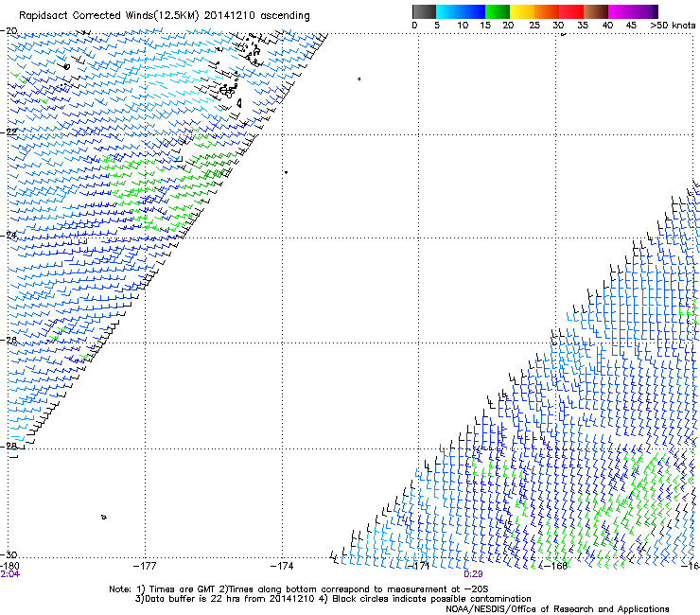Click the '-177' longitude axis label

pyautogui.click(x=145, y=566)
